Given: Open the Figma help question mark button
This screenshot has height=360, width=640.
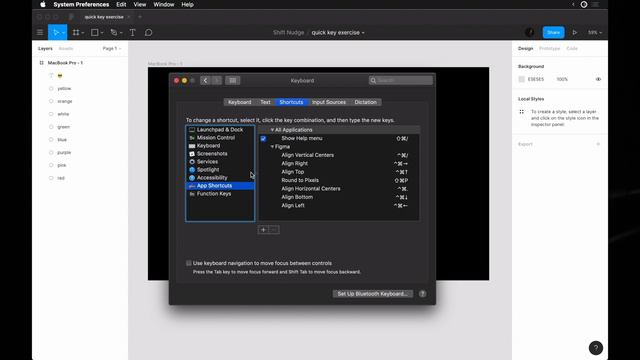Looking at the screenshot, I should pos(596,348).
